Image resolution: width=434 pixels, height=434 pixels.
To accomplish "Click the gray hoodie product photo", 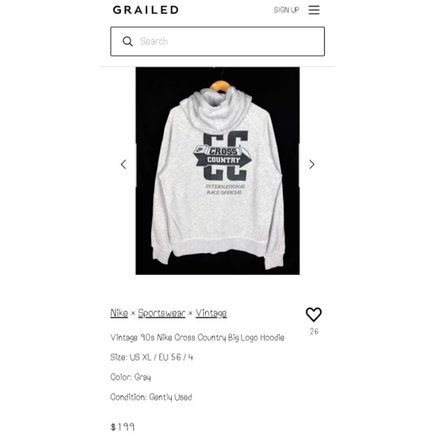I will [x=217, y=171].
